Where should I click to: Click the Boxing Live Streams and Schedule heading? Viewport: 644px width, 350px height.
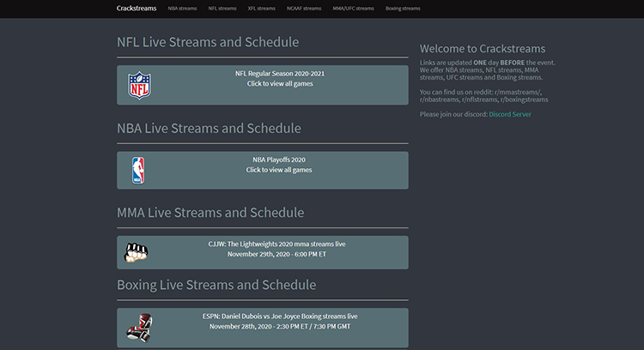pos(216,285)
